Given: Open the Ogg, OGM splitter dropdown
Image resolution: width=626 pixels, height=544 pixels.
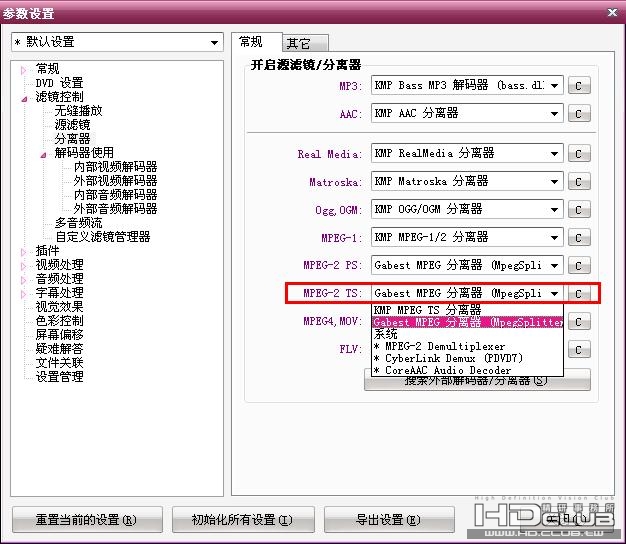Looking at the screenshot, I should pyautogui.click(x=467, y=209).
